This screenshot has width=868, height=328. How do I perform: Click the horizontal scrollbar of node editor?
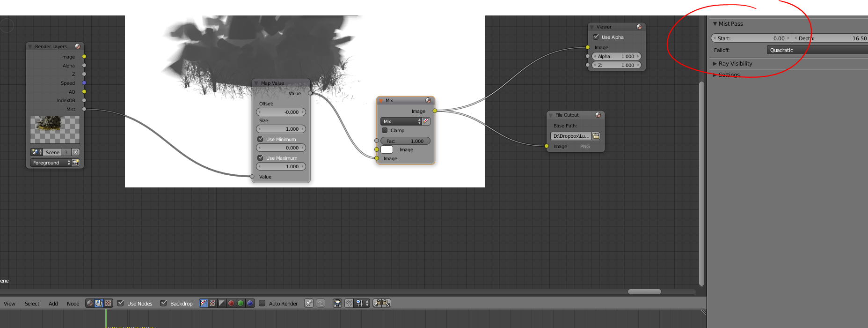pyautogui.click(x=644, y=291)
